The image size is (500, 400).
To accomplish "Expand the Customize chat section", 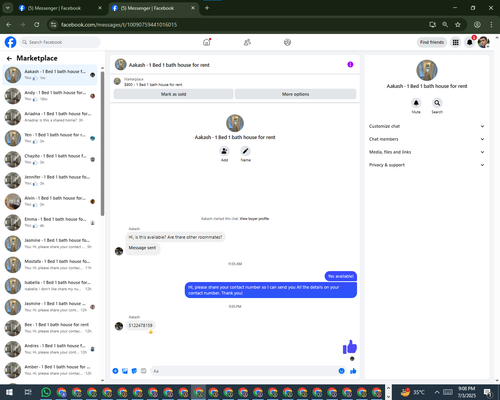I will (x=427, y=126).
